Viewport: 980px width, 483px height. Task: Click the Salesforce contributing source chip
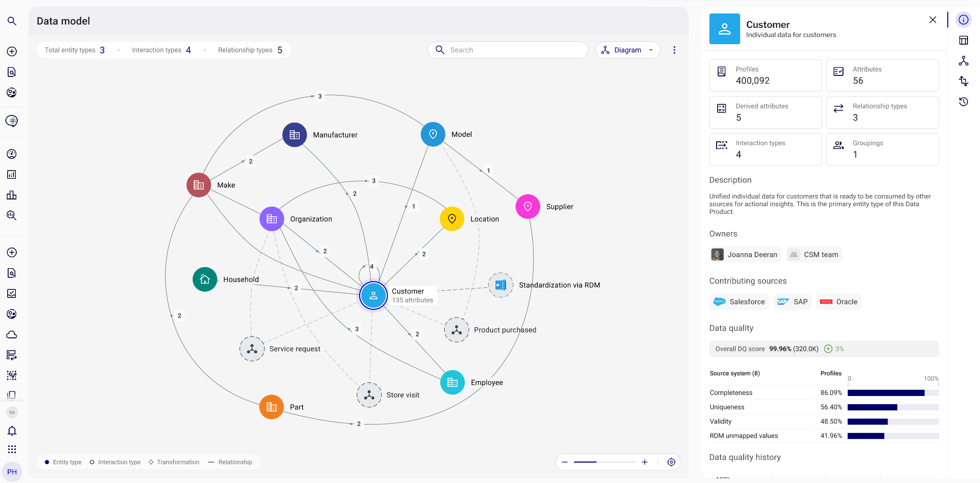[x=739, y=301]
